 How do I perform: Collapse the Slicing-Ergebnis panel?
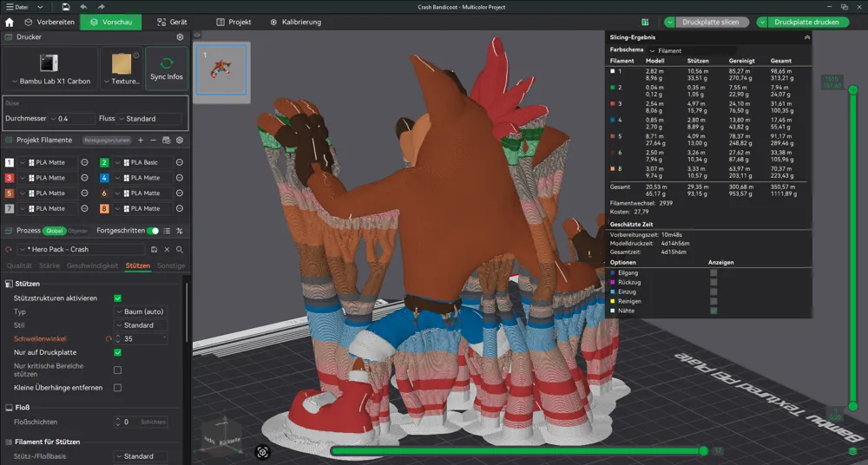(807, 37)
